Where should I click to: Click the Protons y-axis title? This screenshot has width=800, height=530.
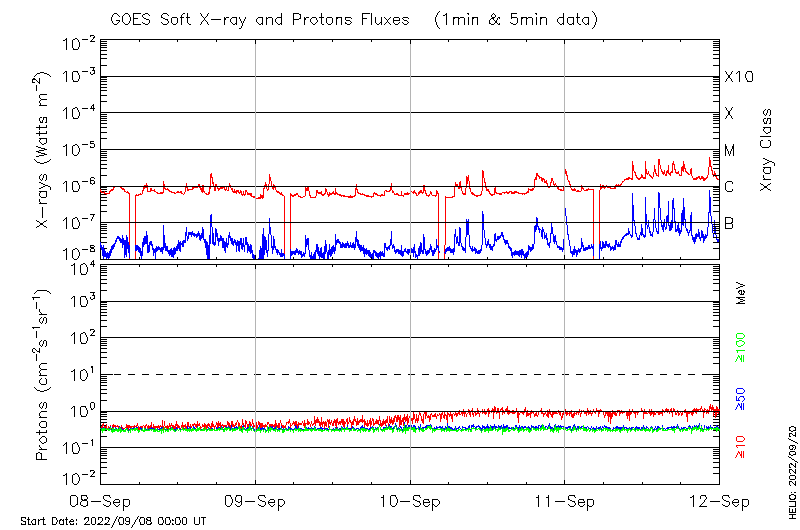44,375
